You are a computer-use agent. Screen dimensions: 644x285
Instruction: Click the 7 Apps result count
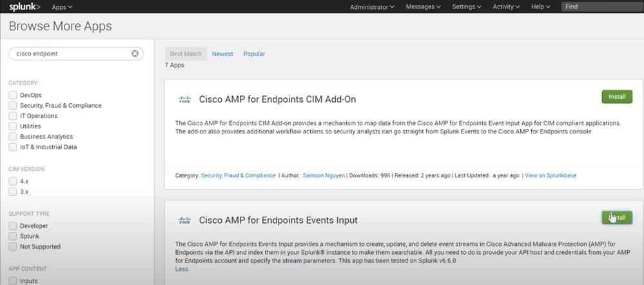click(x=175, y=65)
